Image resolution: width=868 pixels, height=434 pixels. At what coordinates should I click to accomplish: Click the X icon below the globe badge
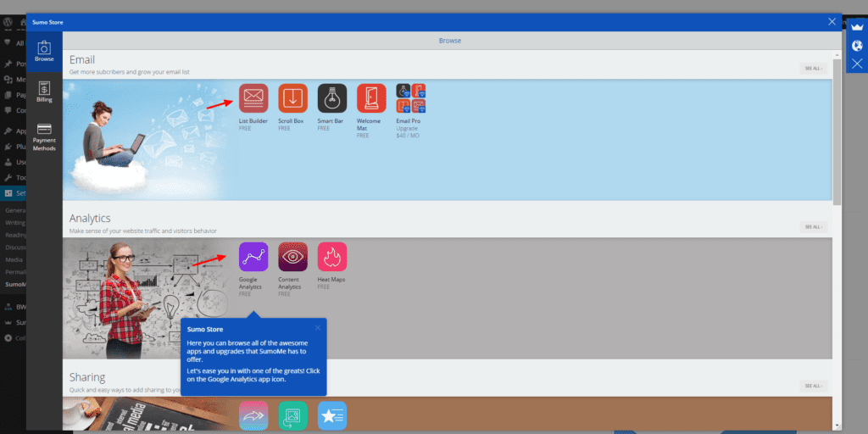click(857, 64)
